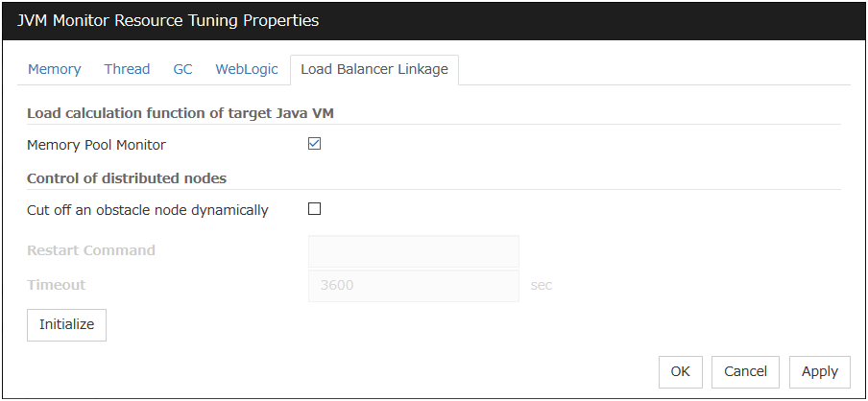Select the GC tab
The image size is (868, 401).
click(x=182, y=69)
